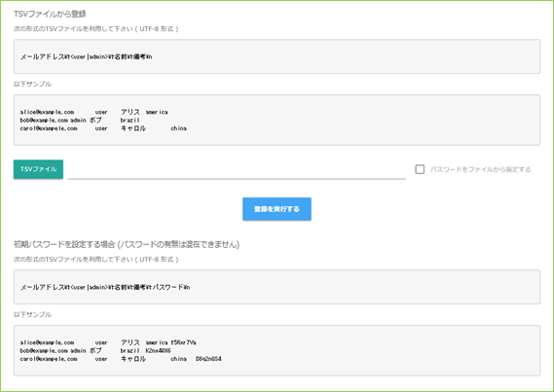Image resolution: width=554 pixels, height=392 pixels.
Task: Click bob line in password sample box
Action: [x=95, y=351]
